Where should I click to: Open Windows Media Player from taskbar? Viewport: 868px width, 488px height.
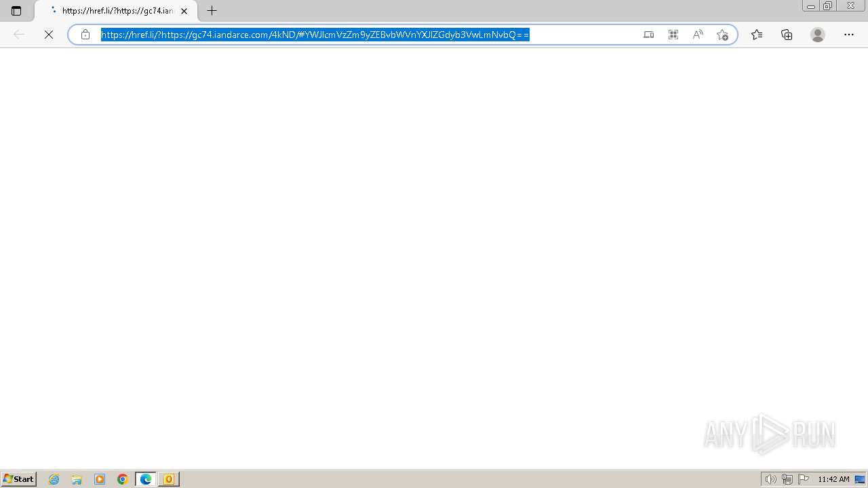(100, 479)
